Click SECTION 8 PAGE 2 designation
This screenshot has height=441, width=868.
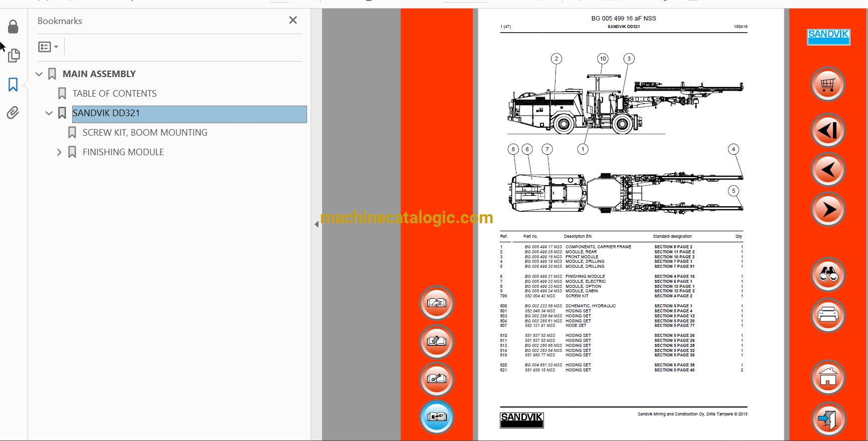tap(673, 247)
